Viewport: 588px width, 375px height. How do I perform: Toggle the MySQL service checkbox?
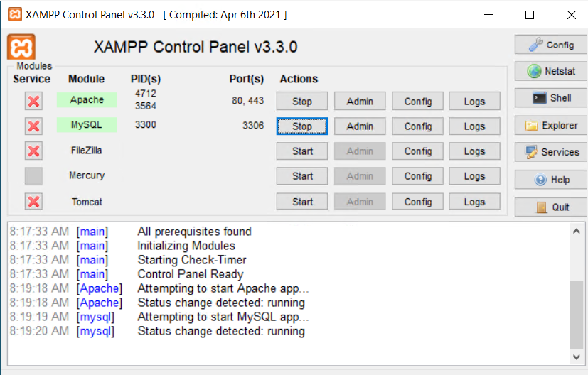[33, 126]
